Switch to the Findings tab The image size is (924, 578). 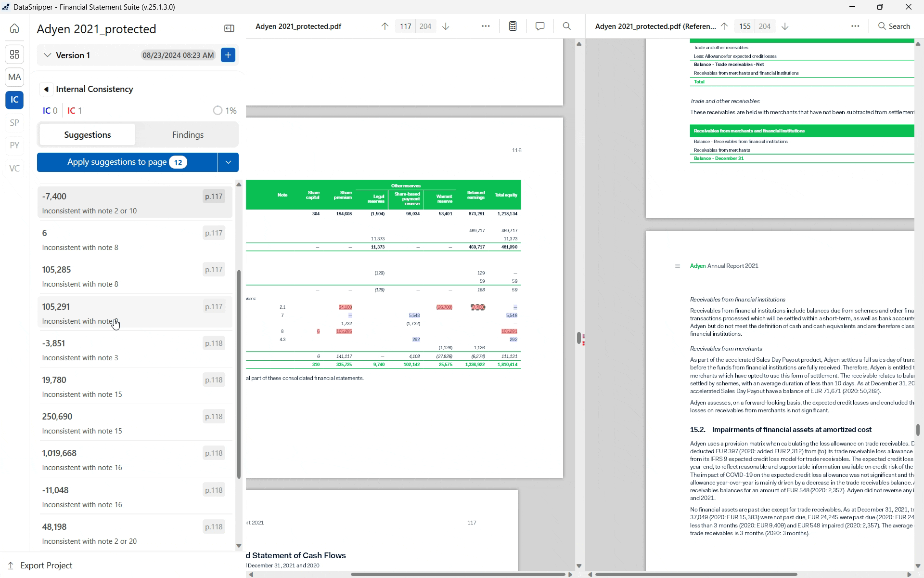click(188, 135)
